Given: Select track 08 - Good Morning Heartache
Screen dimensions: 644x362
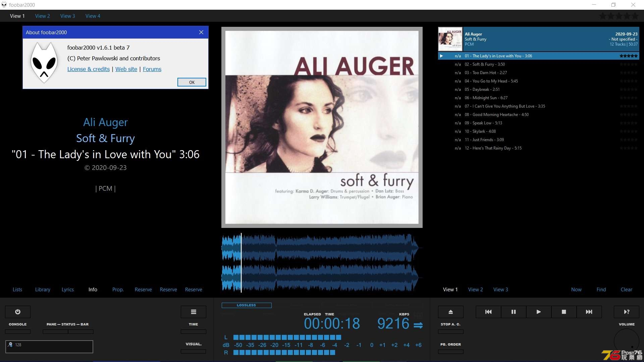Looking at the screenshot, I should coord(539,115).
